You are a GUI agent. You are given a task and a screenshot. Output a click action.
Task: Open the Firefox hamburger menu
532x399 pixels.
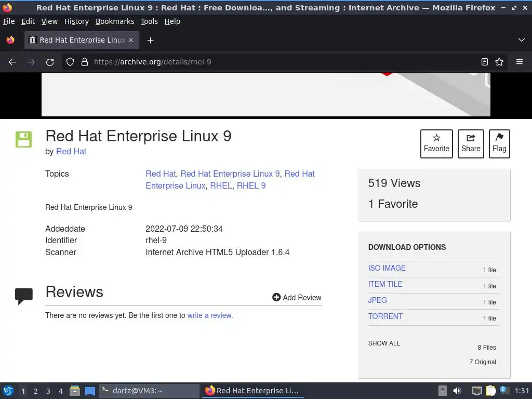(x=519, y=62)
